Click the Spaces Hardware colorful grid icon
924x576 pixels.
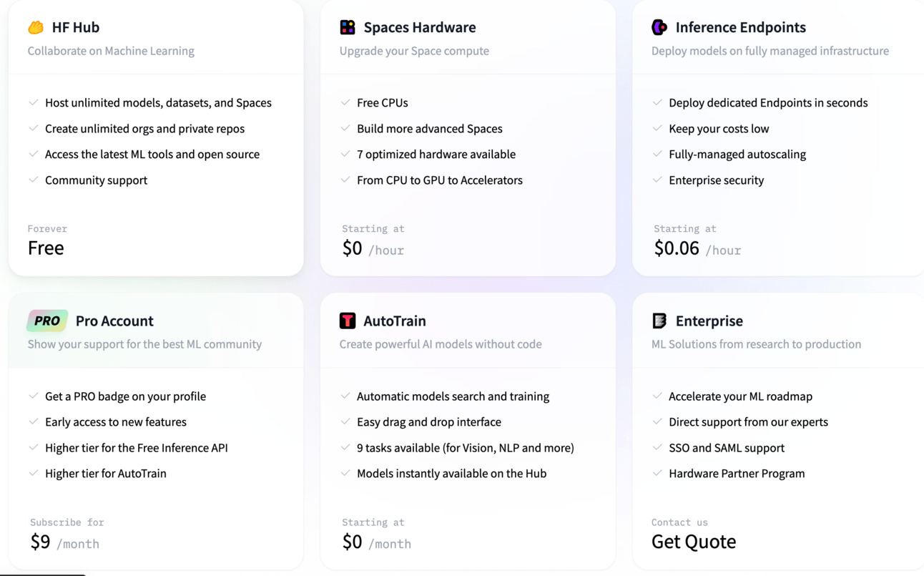[348, 28]
